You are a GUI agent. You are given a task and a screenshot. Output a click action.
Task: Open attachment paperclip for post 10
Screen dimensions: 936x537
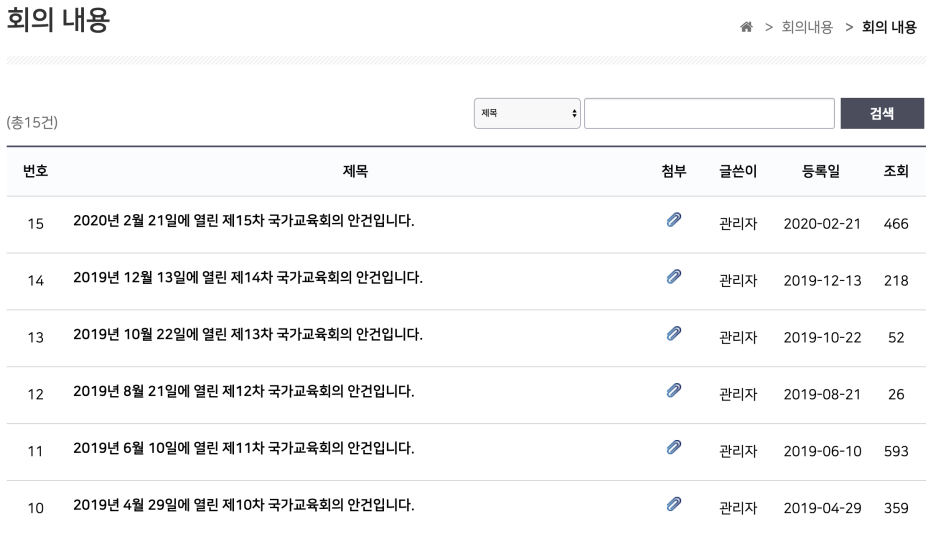click(x=674, y=504)
